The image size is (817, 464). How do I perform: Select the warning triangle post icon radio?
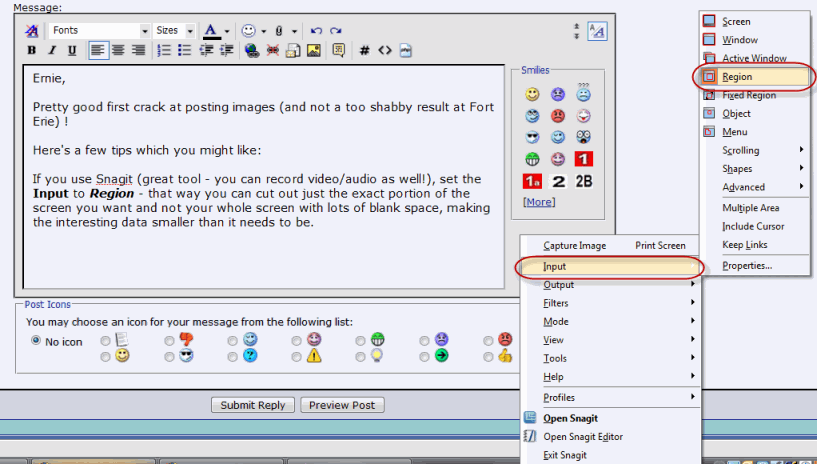click(296, 357)
